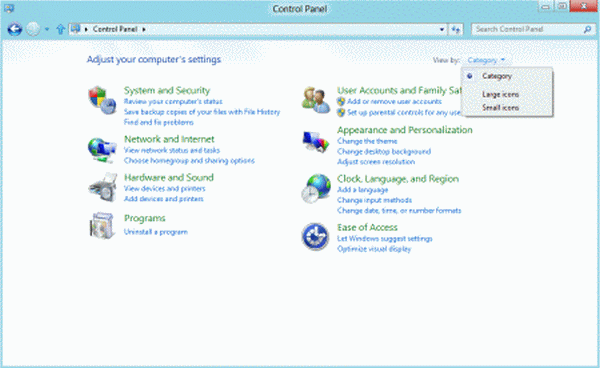Screen dimensions: 600x368
Task: Click the Network and Internet globe icon
Action: (x=102, y=150)
